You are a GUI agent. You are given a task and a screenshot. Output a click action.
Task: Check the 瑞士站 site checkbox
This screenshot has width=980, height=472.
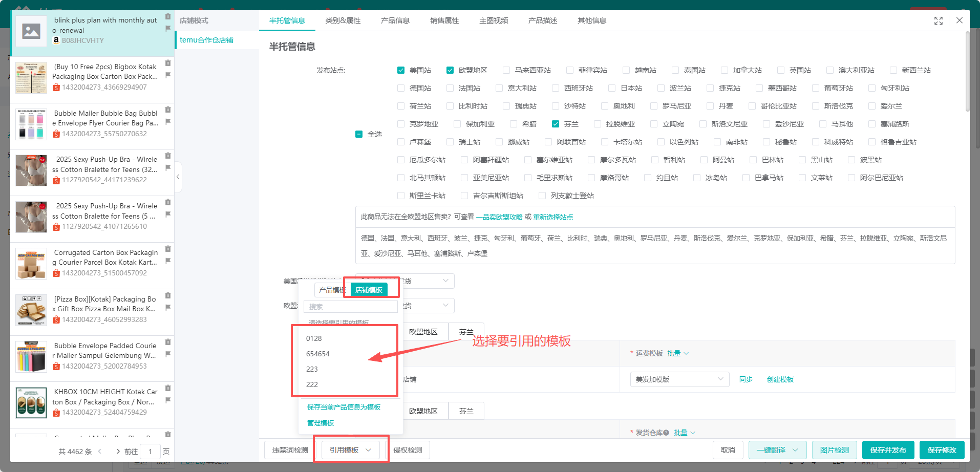coord(450,142)
